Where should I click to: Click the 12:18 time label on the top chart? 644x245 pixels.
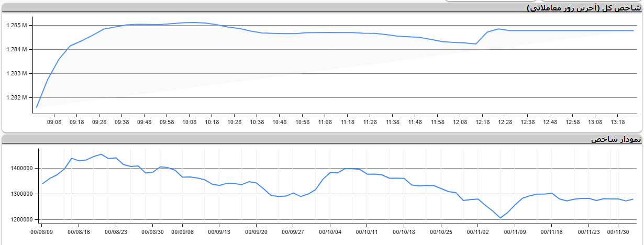tap(482, 122)
